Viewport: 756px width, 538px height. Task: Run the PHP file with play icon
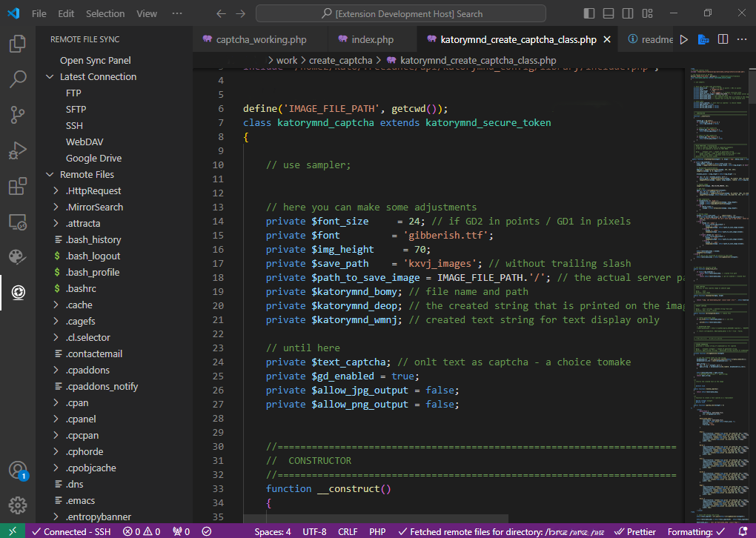(x=683, y=39)
